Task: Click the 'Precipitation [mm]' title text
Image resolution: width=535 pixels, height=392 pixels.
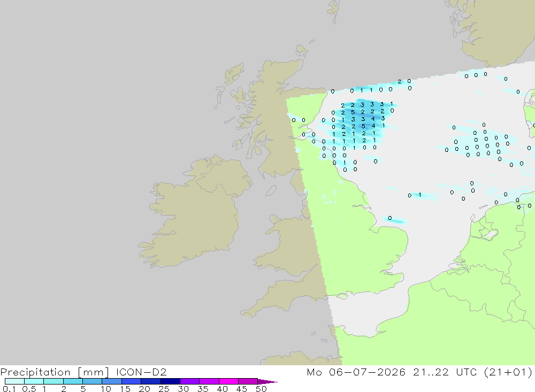Action: pyautogui.click(x=55, y=372)
